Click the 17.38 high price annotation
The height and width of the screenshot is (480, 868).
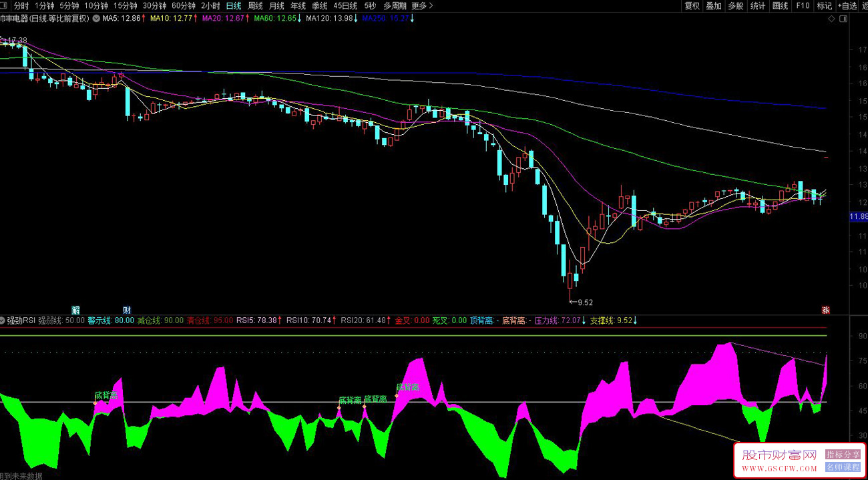pos(17,41)
